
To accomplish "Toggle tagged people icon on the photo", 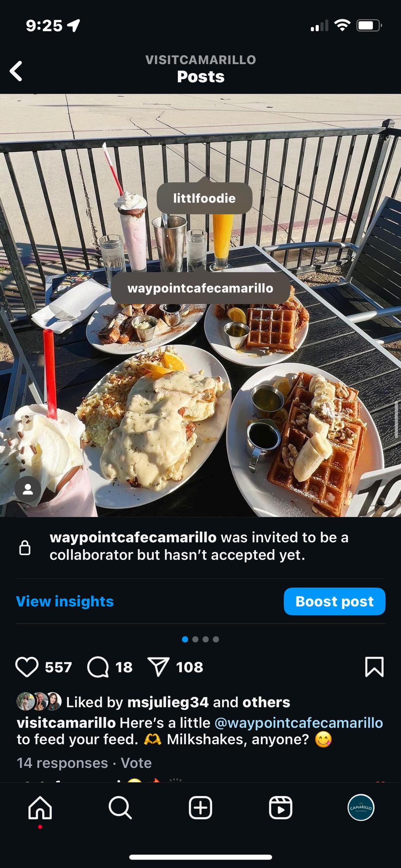I will tap(27, 489).
